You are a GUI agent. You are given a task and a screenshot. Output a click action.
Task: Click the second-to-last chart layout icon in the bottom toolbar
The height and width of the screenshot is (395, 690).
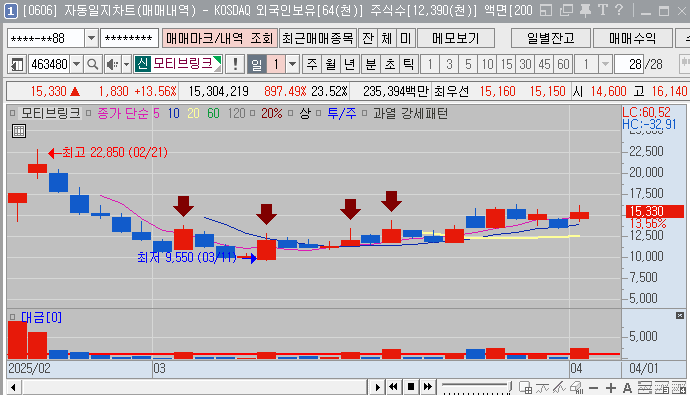coord(661,388)
